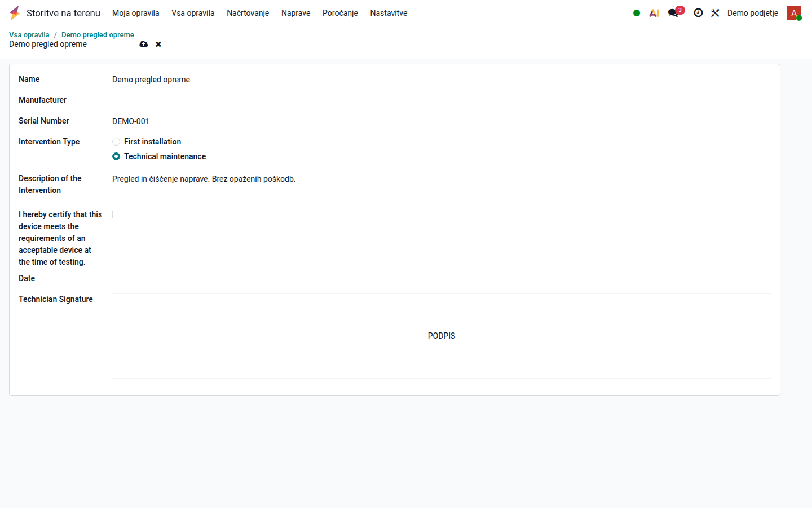This screenshot has height=508, width=812.
Task: Edit the Description of the Intervention text
Action: pos(441,179)
